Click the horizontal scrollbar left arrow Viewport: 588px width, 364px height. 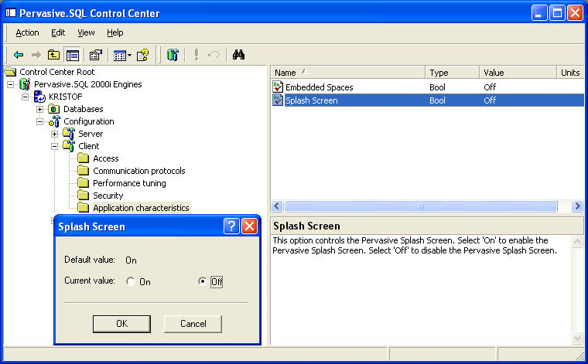click(x=277, y=206)
